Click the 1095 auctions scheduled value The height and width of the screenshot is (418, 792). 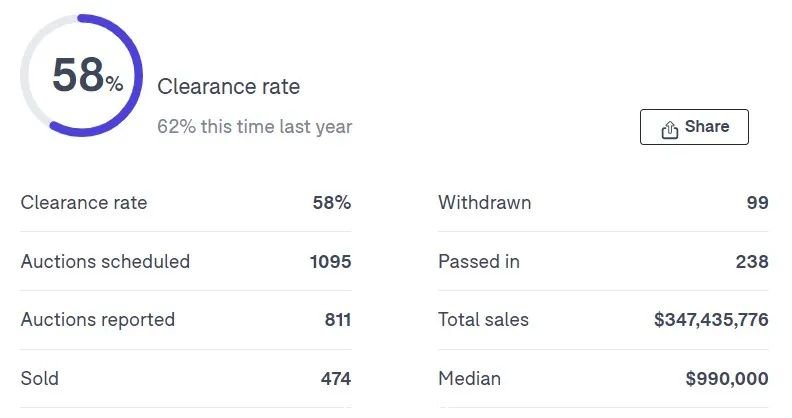pos(330,262)
